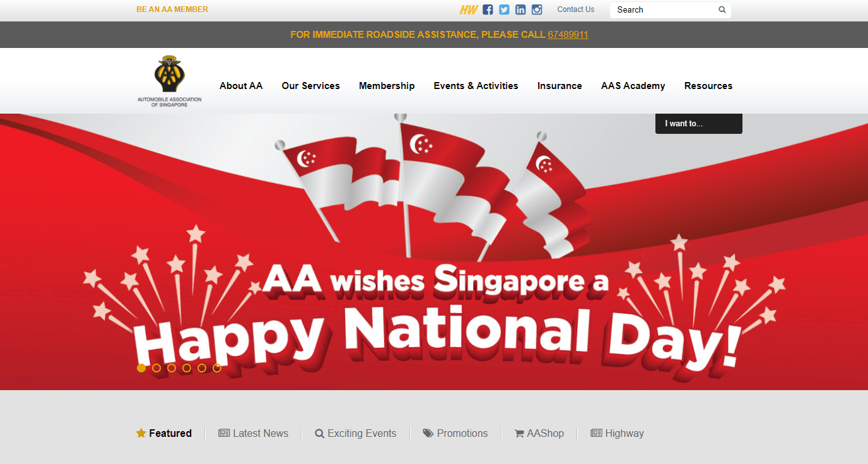868x464 pixels.
Task: Click the roadside assistance number 67489911
Action: click(x=568, y=35)
